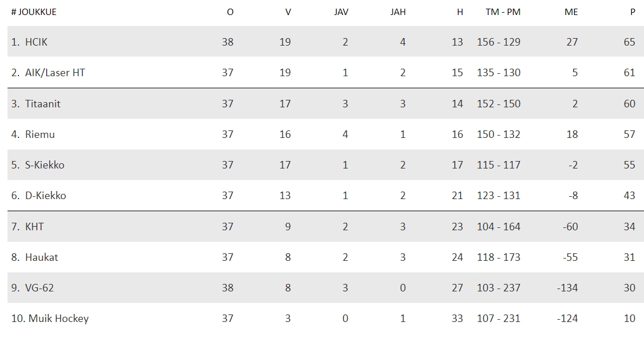Select the JAV column header
Screen dimensions: 644x337
[341, 12]
